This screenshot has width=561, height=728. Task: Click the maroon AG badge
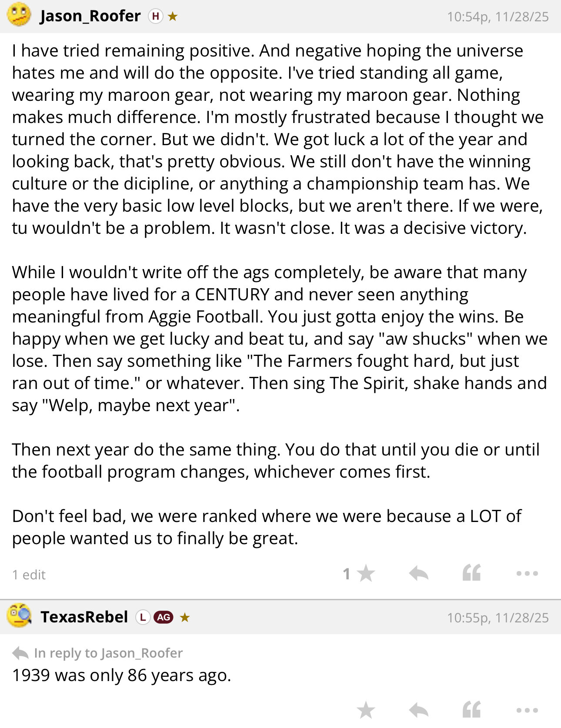pos(164,617)
